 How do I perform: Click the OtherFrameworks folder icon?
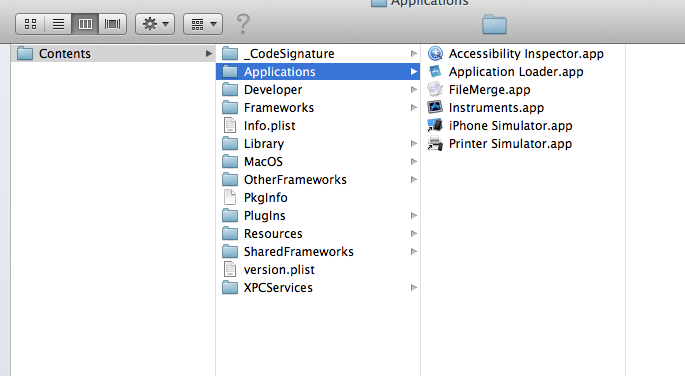pyautogui.click(x=230, y=179)
